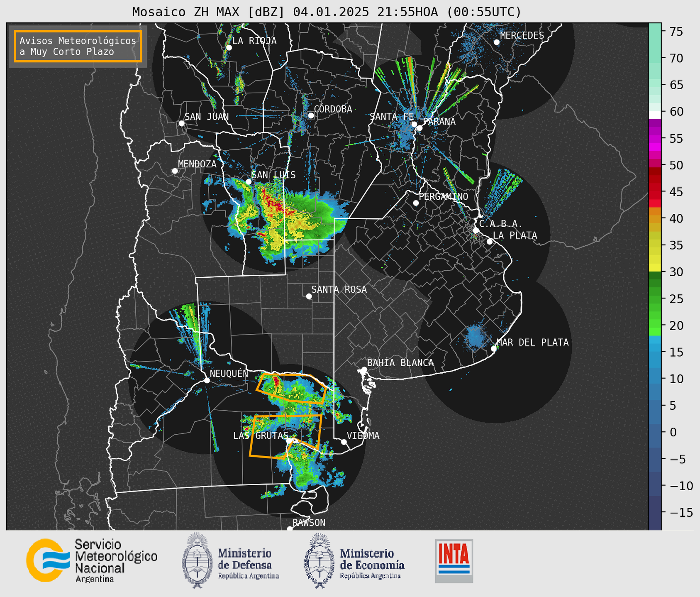Image resolution: width=700 pixels, height=597 pixels.
Task: Click the MAR DEL PLATA city label
Action: tap(533, 342)
